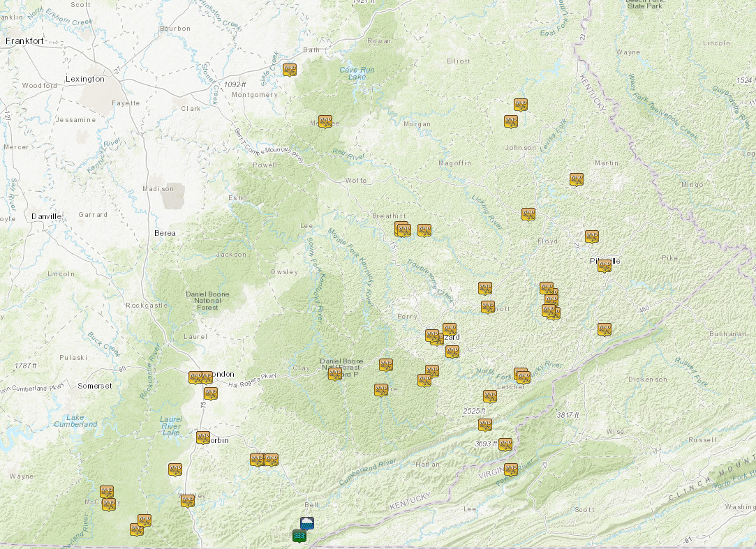Select the Harlan county label
Image resolution: width=756 pixels, height=549 pixels.
(x=428, y=464)
